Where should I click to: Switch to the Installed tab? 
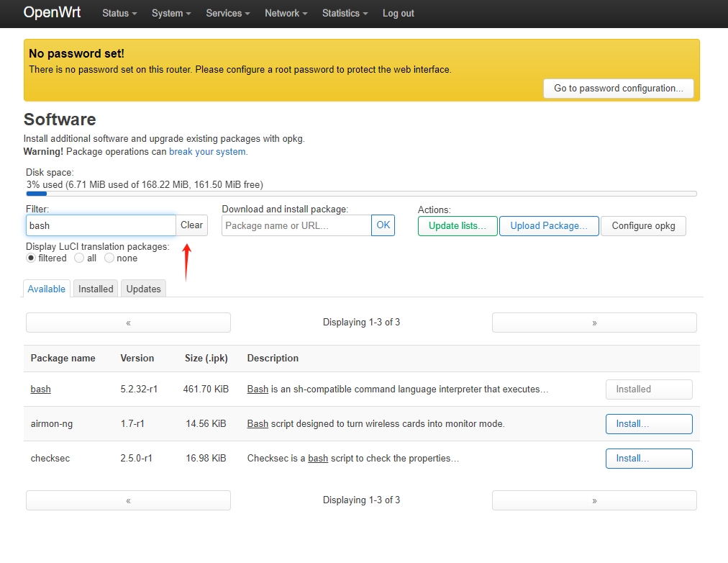tap(96, 289)
